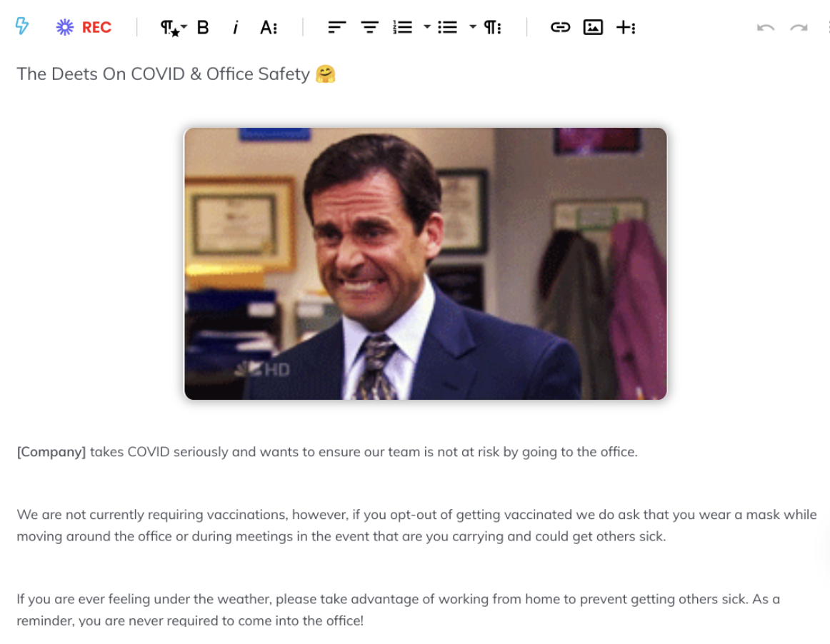Insert a hyperlink
Viewport: 830px width, 644px height.
coord(561,27)
